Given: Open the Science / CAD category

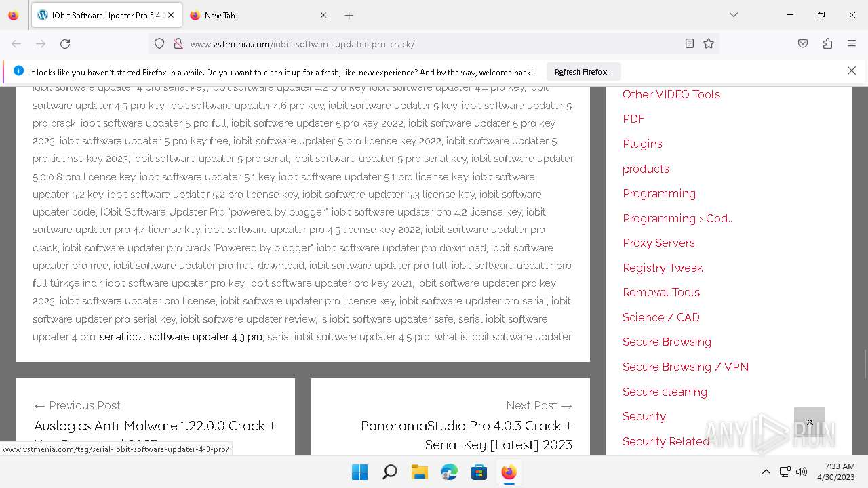Looking at the screenshot, I should pos(661,317).
